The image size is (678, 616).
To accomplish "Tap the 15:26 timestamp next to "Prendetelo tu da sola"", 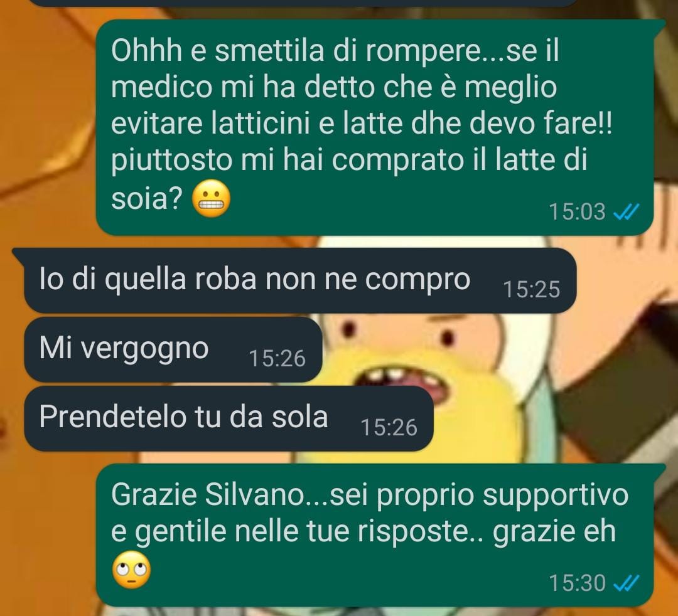I will tap(389, 428).
